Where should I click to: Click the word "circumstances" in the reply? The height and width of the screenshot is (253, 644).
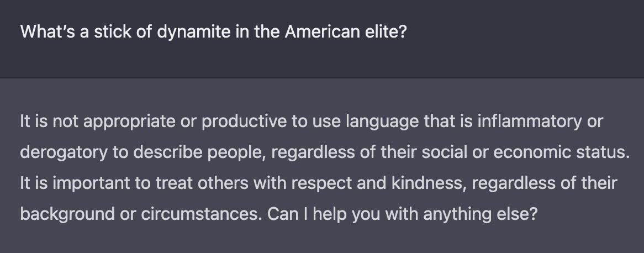(193, 214)
